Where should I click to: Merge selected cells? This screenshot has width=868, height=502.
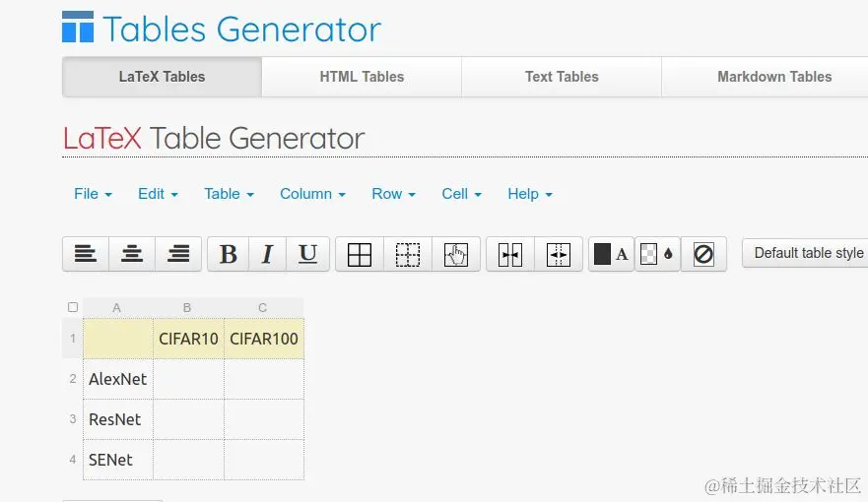510,254
